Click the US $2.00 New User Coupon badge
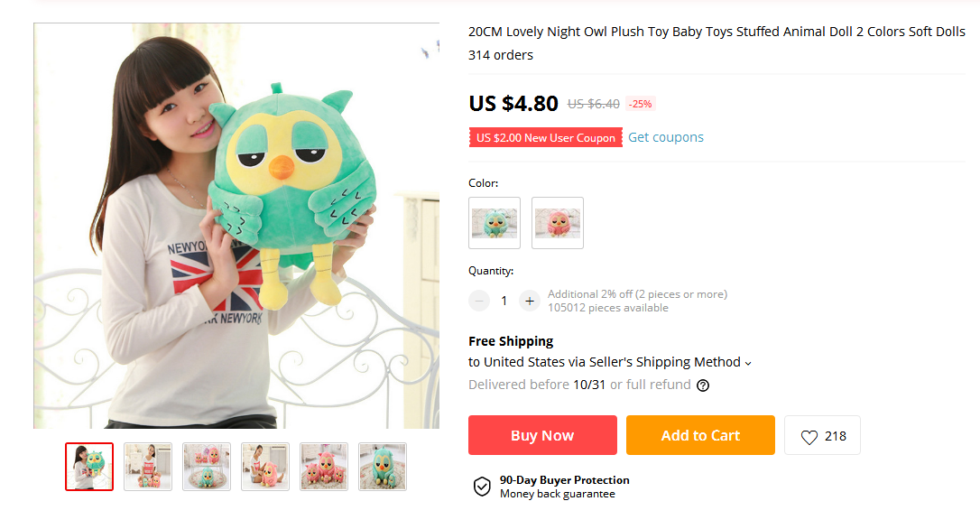Screen dimensions: 980x529 click(546, 137)
